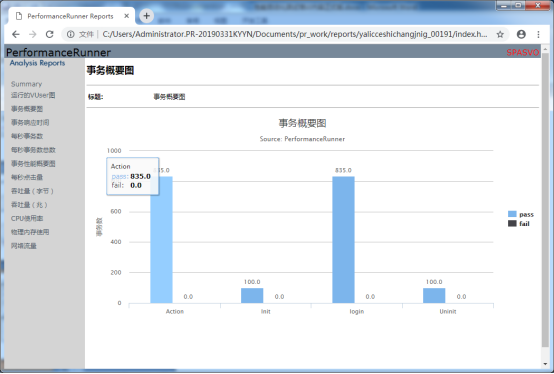Image resolution: width=554 pixels, height=374 pixels.
Task: Click the login pass bar labeled 835.0
Action: 343,240
